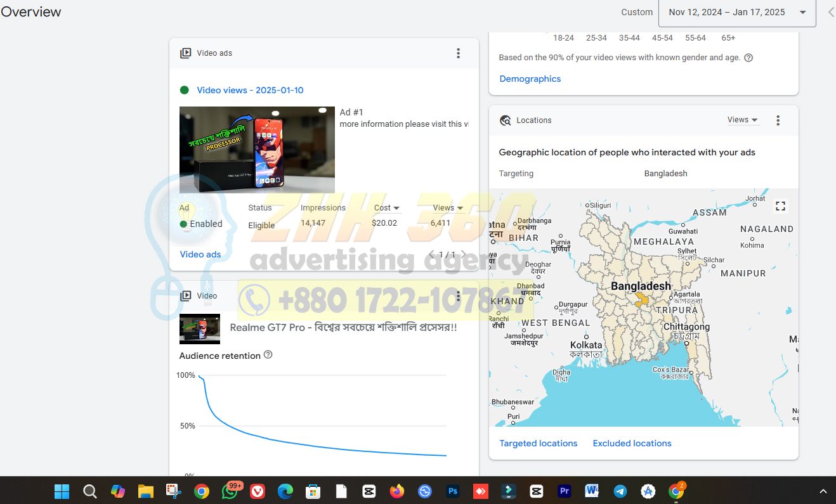Expand the map to fullscreen
The width and height of the screenshot is (836, 504).
tap(781, 206)
